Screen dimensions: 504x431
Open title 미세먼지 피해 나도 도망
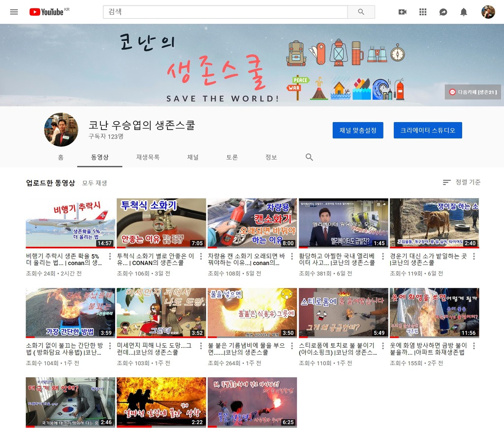coord(154,349)
